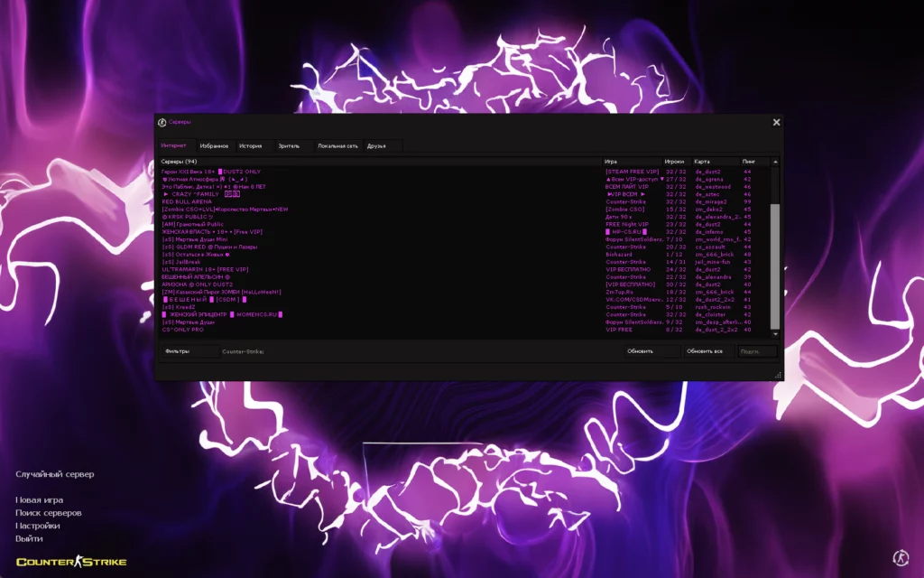Click the Steam logo icon in bottom-right corner
The image size is (924, 578).
pos(900,558)
